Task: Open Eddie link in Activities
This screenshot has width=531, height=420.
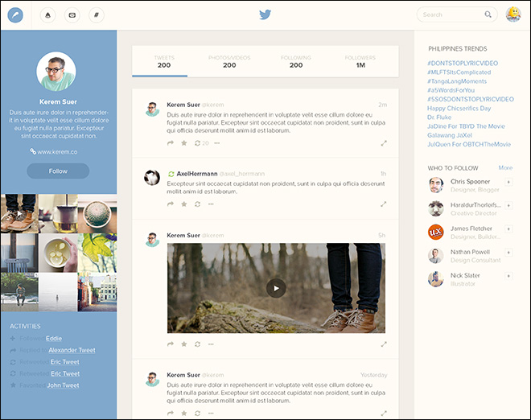Action: tap(54, 339)
